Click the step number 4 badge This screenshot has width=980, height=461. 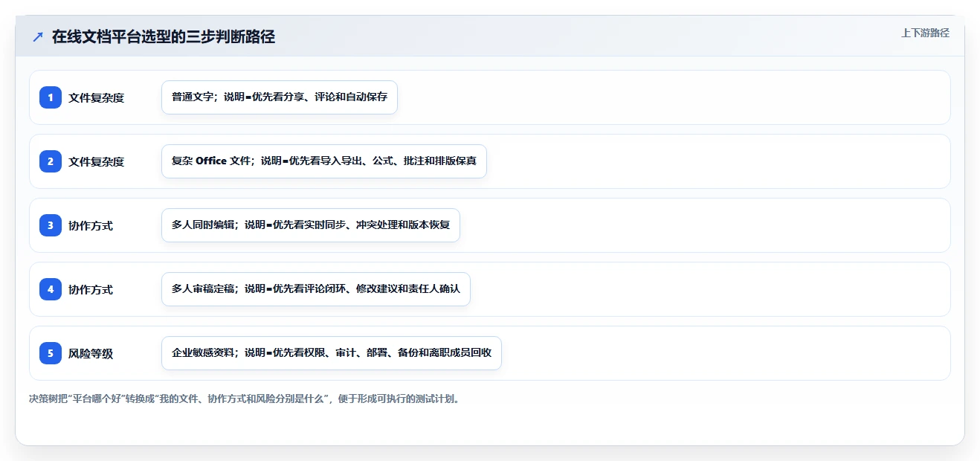pyautogui.click(x=51, y=289)
